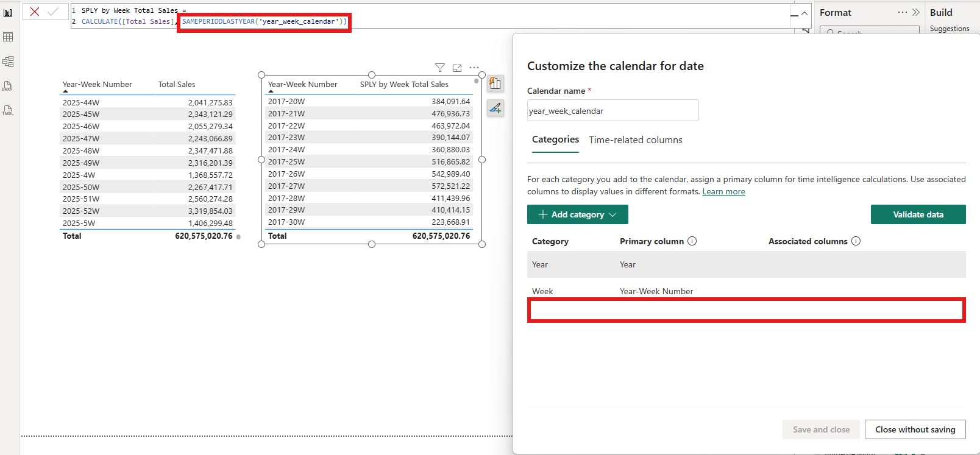Open Format pane more options ellipsis
Viewport: 980px width, 455px height.
point(903,12)
